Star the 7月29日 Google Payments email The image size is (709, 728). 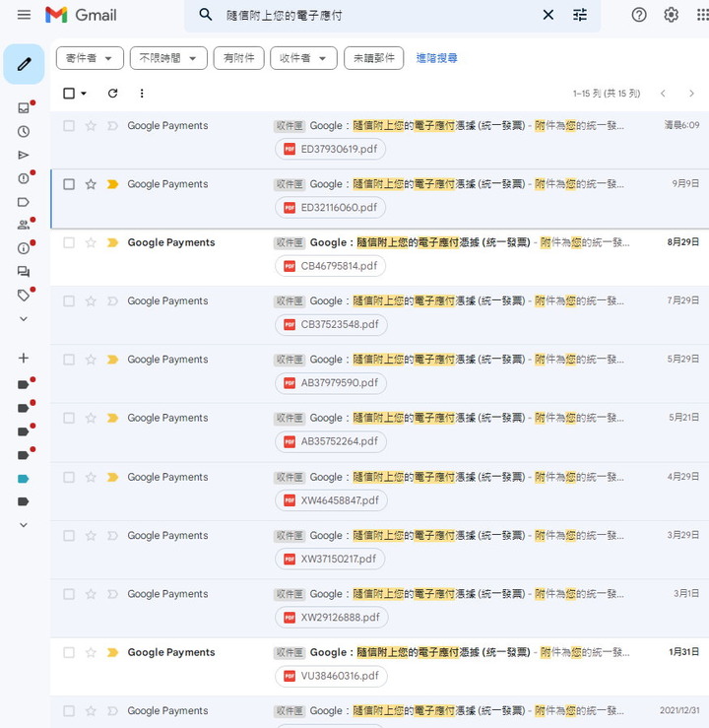(x=91, y=301)
